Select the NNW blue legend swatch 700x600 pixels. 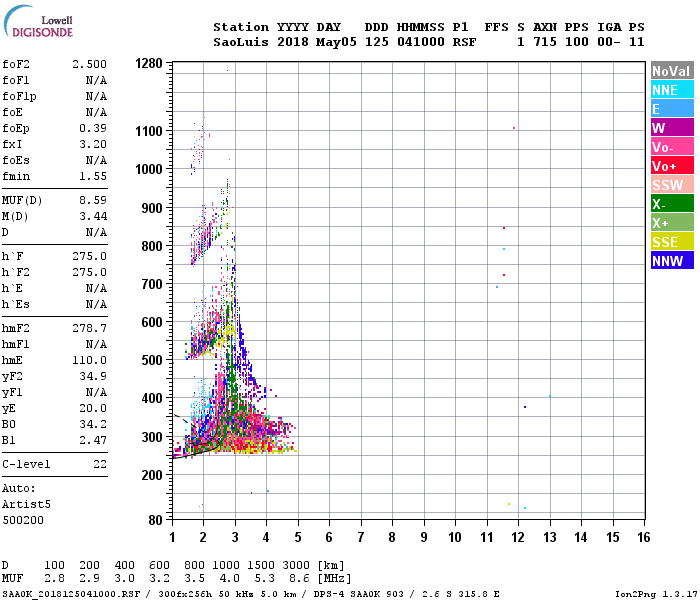pyautogui.click(x=672, y=261)
